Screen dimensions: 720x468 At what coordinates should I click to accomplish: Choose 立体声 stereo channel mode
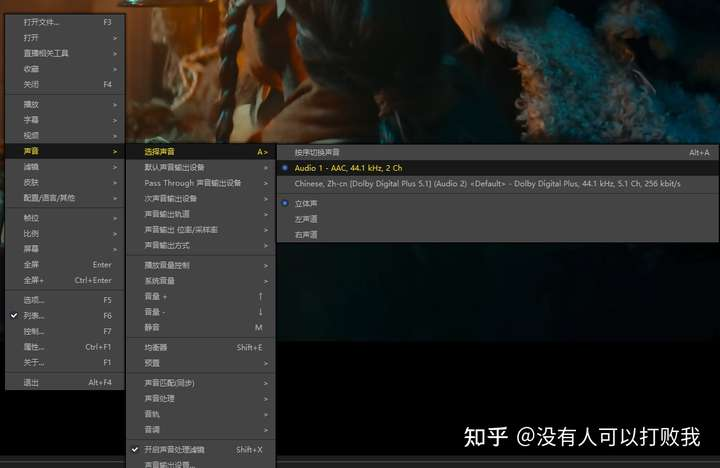click(498, 203)
